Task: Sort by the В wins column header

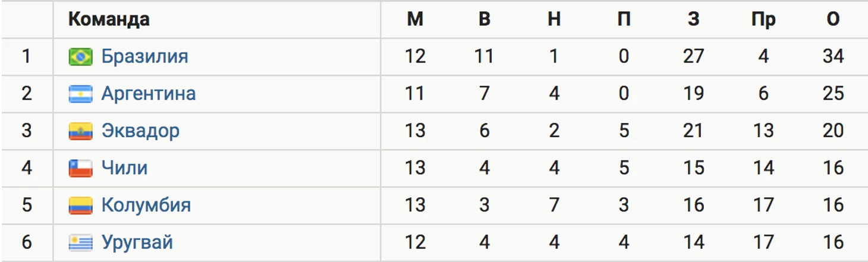Action: (485, 20)
